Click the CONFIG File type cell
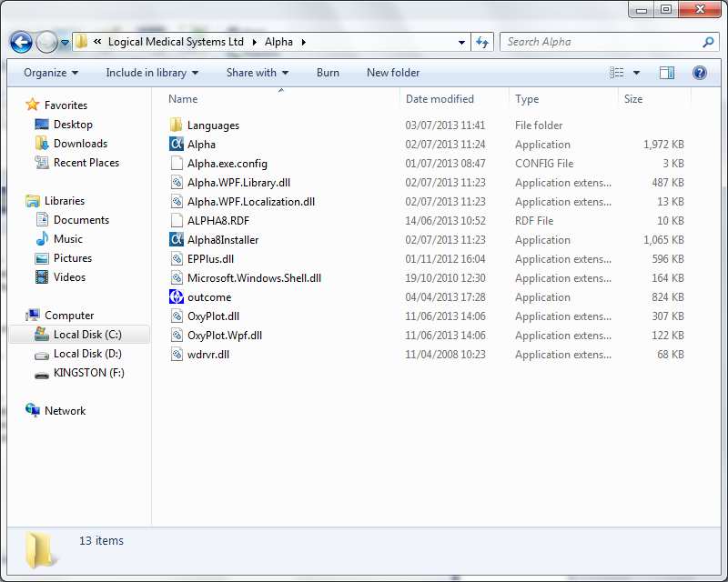728x582 pixels. (543, 164)
